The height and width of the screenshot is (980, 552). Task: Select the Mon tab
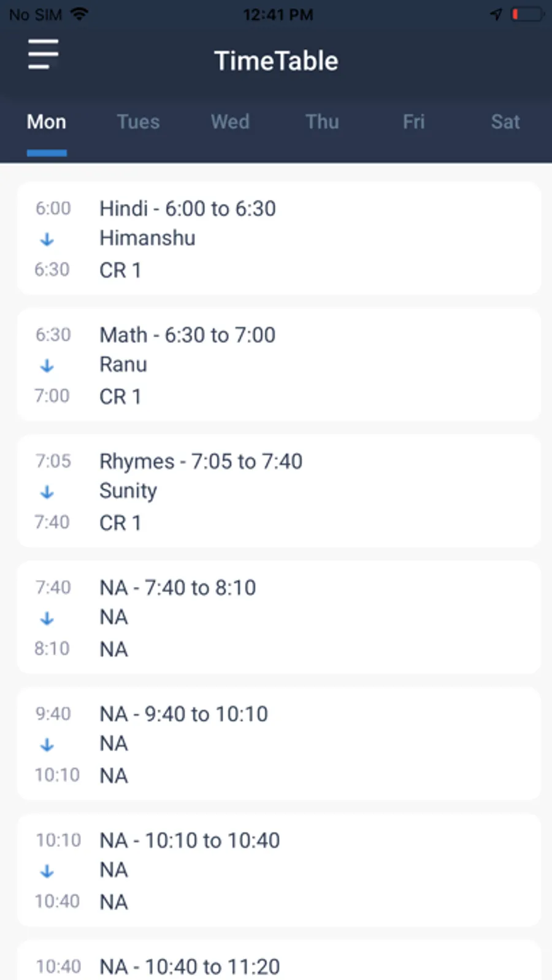47,122
